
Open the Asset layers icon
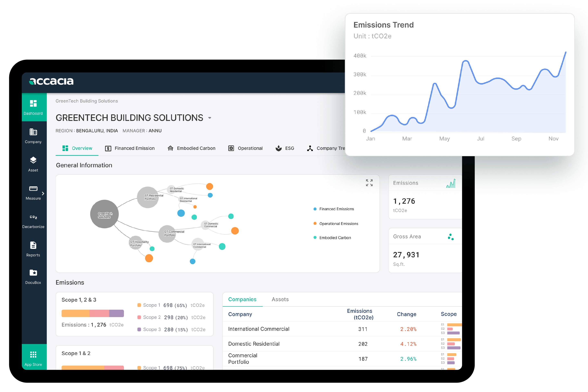coord(33,160)
